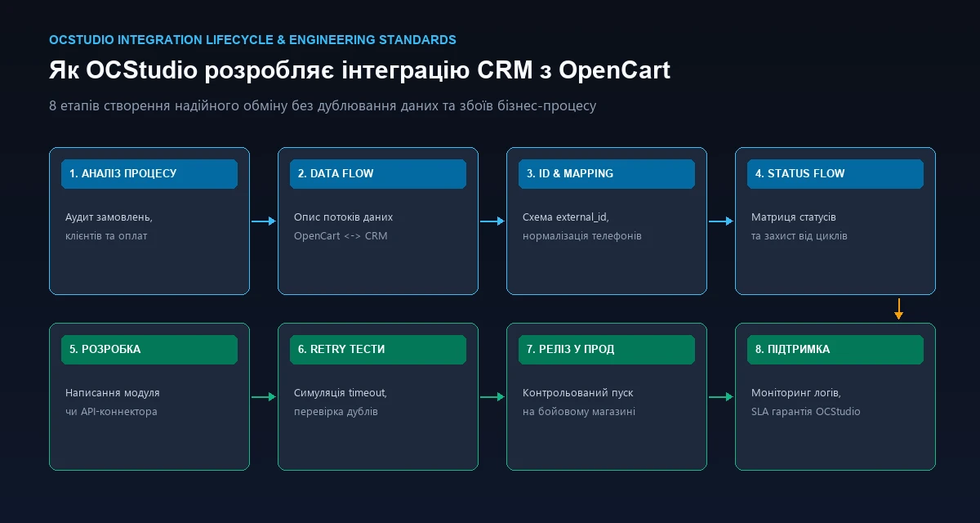Click the text 'нормалізація телефонів'
This screenshot has height=523, width=980.
point(581,236)
